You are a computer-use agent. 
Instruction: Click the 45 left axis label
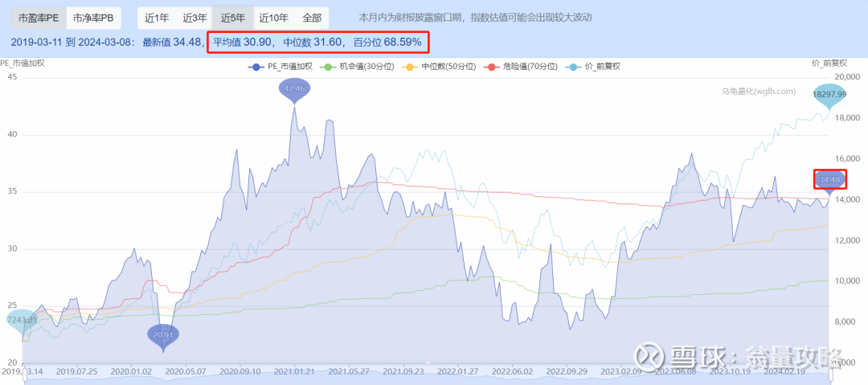click(x=11, y=77)
